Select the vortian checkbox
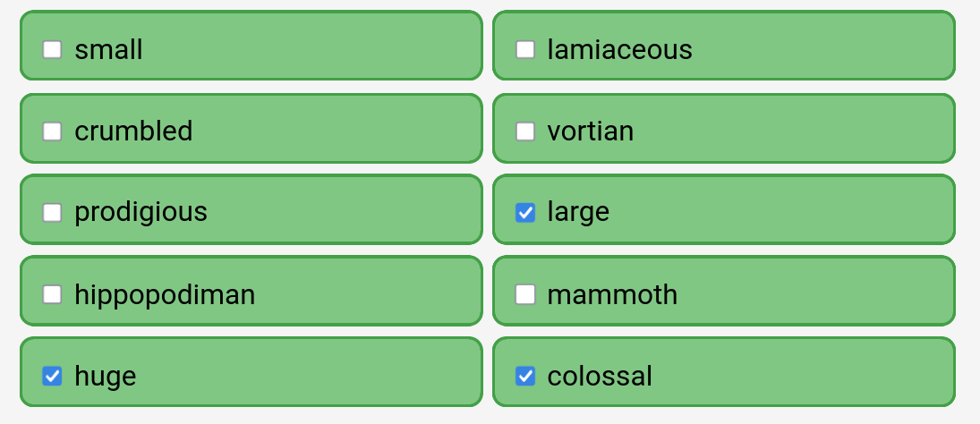This screenshot has width=980, height=424. pyautogui.click(x=525, y=131)
